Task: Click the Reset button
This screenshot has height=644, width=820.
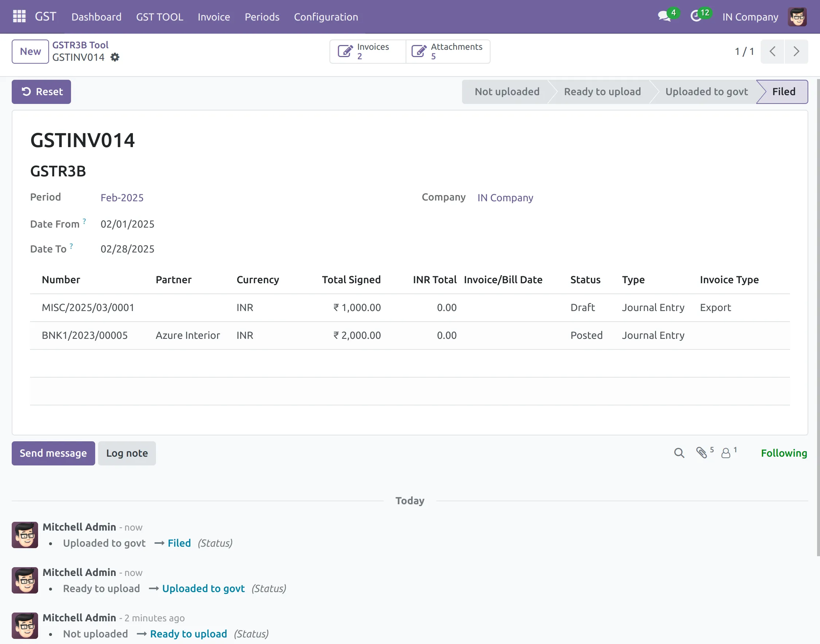Action: [41, 91]
